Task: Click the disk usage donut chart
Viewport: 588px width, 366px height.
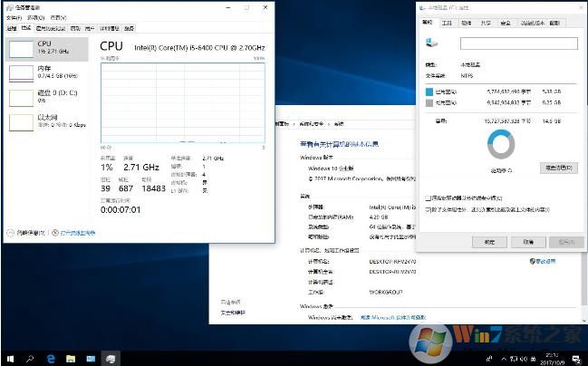Action: click(x=501, y=144)
